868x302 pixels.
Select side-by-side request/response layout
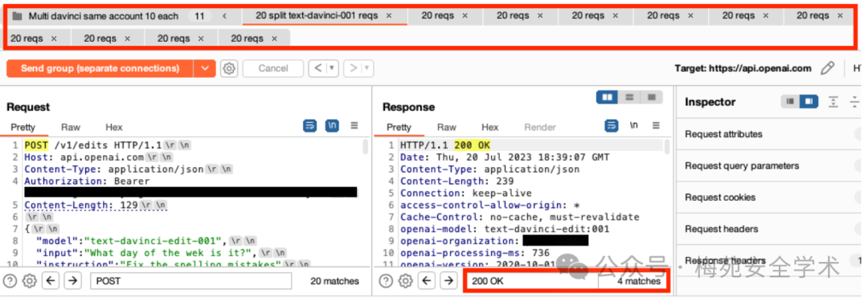pos(607,97)
